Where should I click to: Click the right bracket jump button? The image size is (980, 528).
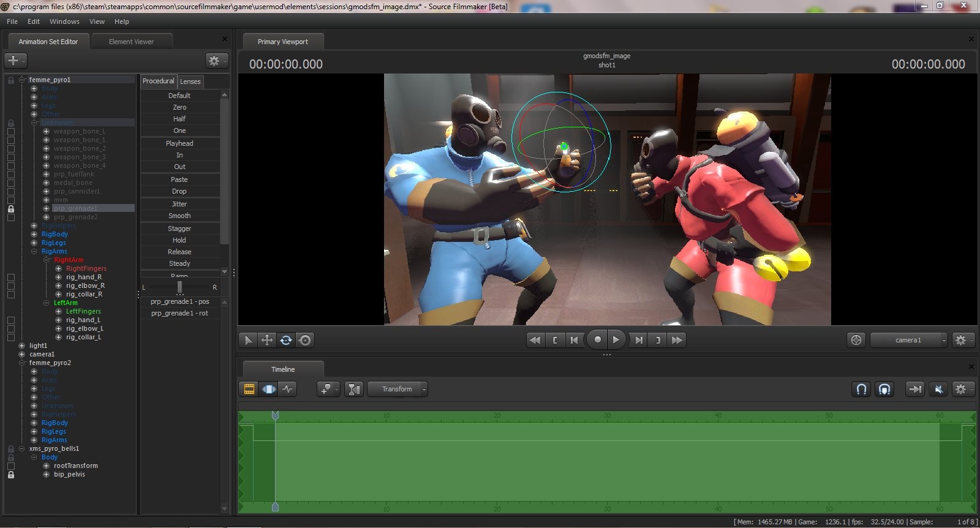(658, 340)
